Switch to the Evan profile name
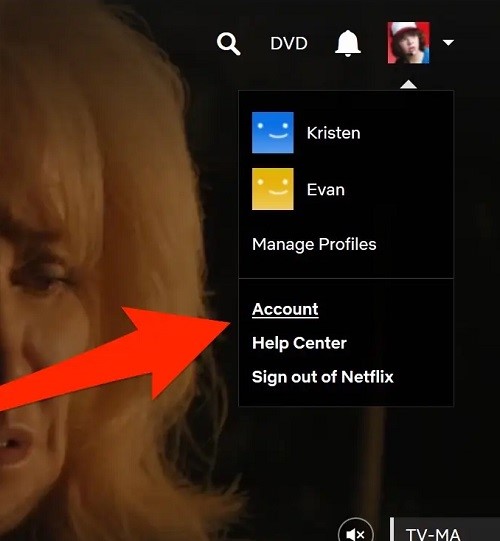Image resolution: width=500 pixels, height=541 pixels. (326, 190)
